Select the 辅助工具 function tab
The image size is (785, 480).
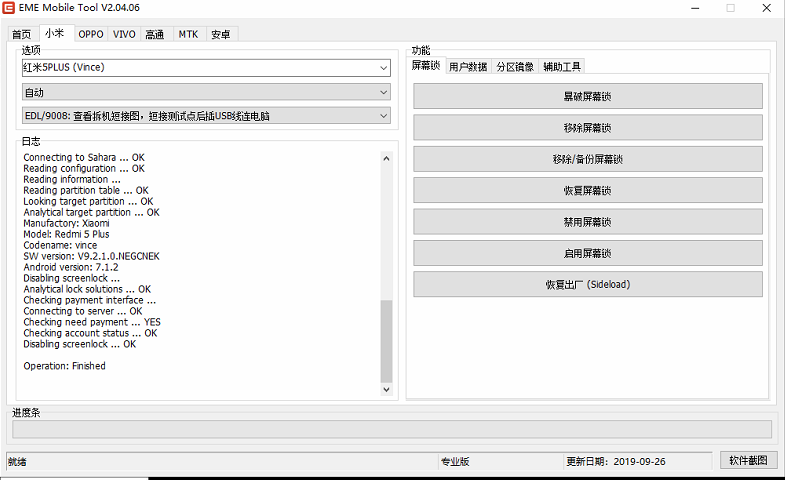[x=562, y=67]
